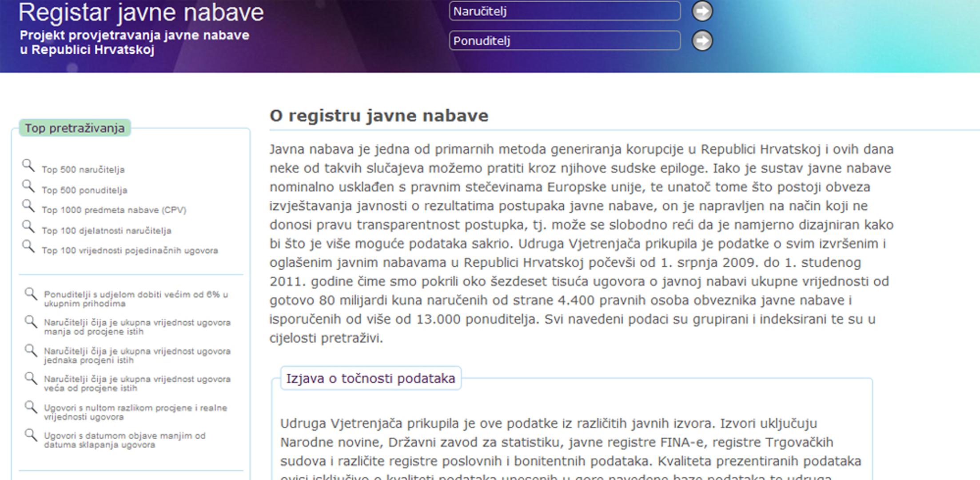
Task: Click the Top pretraživanja panel label
Action: [x=75, y=128]
